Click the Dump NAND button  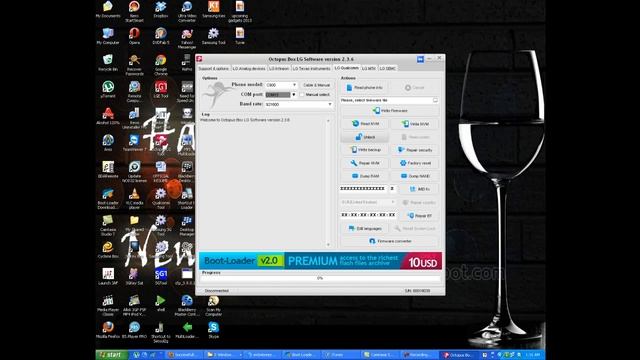[415, 176]
